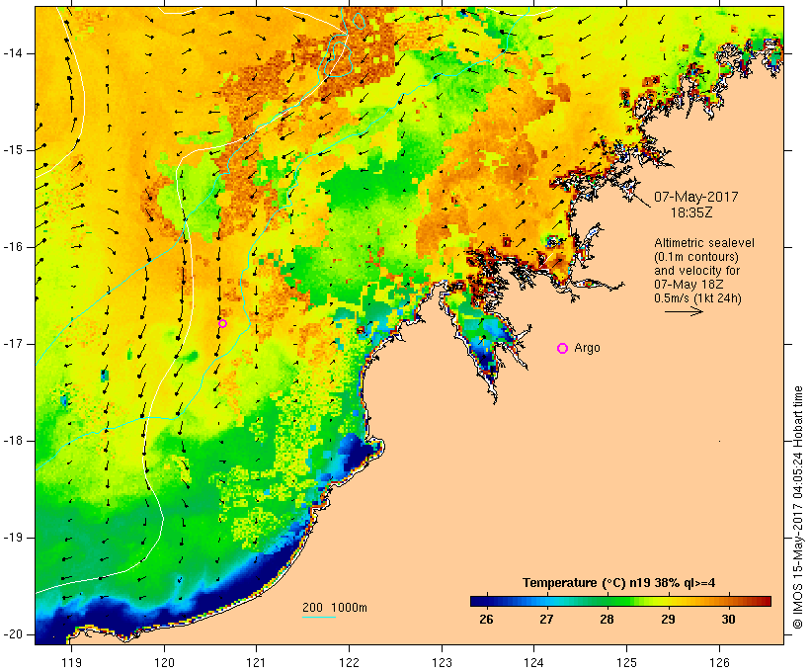Click the dark blue end of the temperature scale

(x=475, y=601)
